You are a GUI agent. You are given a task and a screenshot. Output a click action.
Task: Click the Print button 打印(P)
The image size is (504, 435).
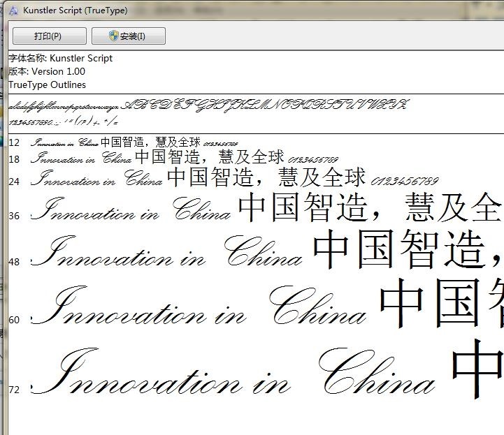[50, 36]
